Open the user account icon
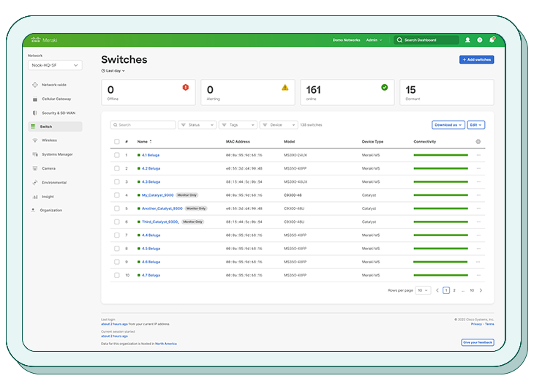The width and height of the screenshot is (534, 392). 467,39
